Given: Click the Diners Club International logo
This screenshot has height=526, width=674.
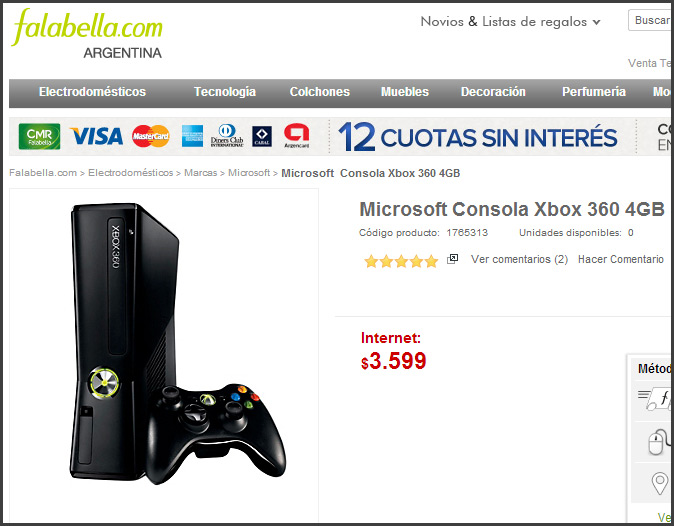Looking at the screenshot, I should click(227, 136).
